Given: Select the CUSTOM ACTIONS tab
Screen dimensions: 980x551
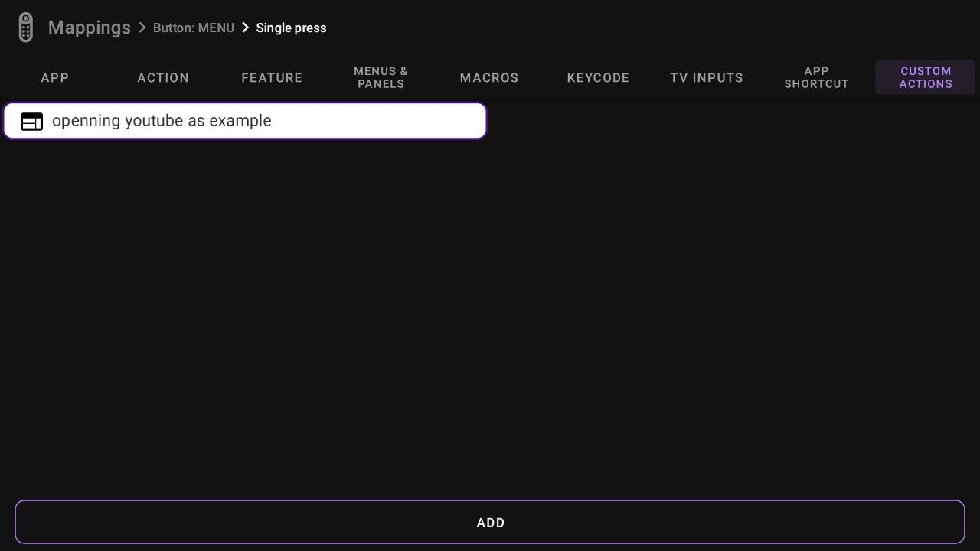Looking at the screenshot, I should (925, 77).
